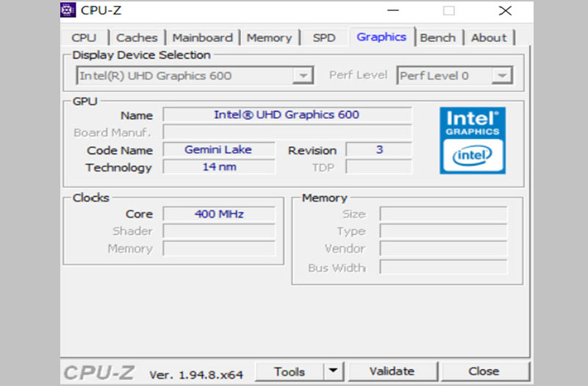Click the empty Memory clock field

click(x=218, y=249)
